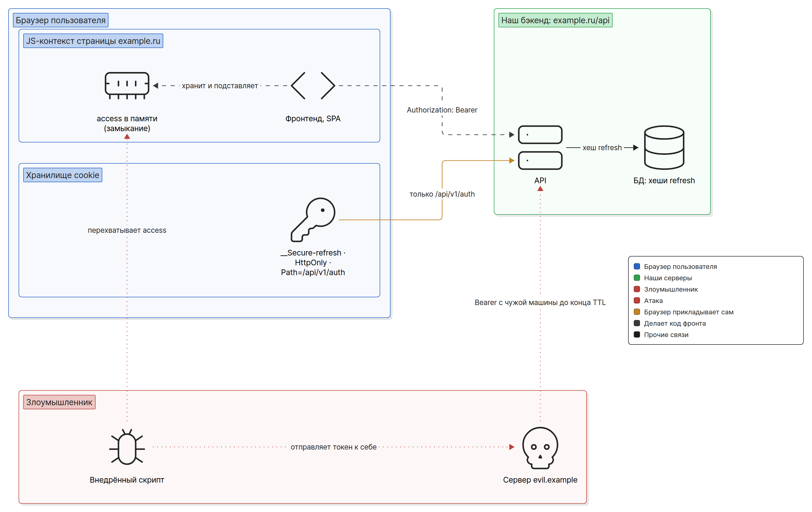
Task: Click the 'API' caption under server icon
Action: tap(540, 181)
